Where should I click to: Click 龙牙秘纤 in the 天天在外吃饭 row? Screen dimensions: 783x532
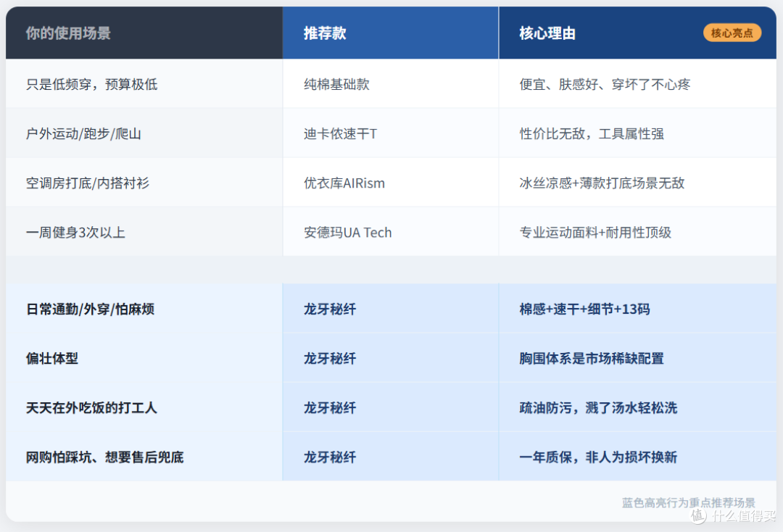[x=391, y=407]
